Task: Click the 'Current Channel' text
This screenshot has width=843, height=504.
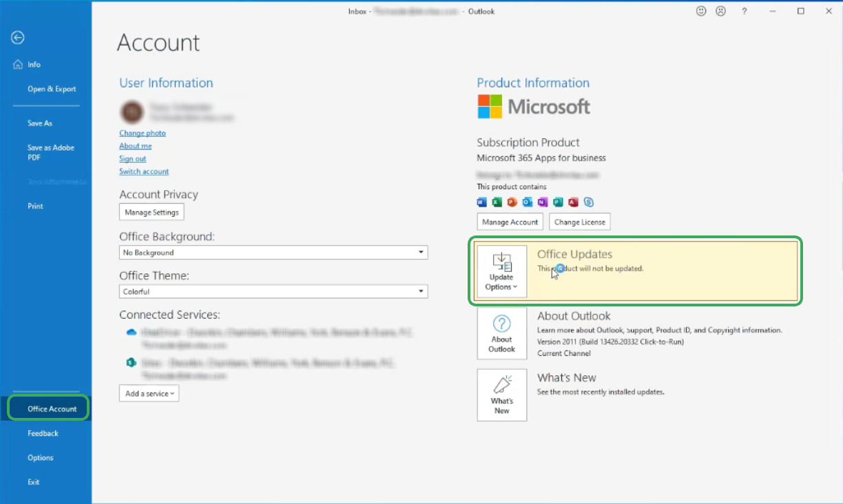Action: point(563,353)
